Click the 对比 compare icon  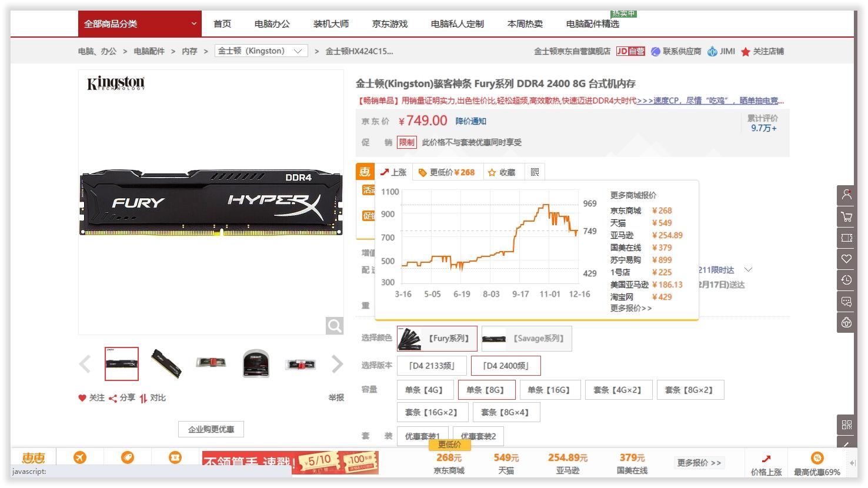143,398
